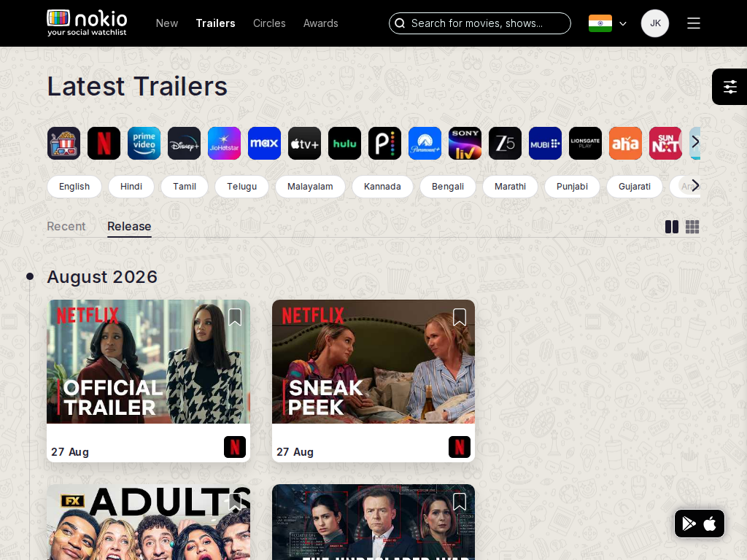747x560 pixels.
Task: Filter by JioHotstar icon
Action: (x=225, y=144)
